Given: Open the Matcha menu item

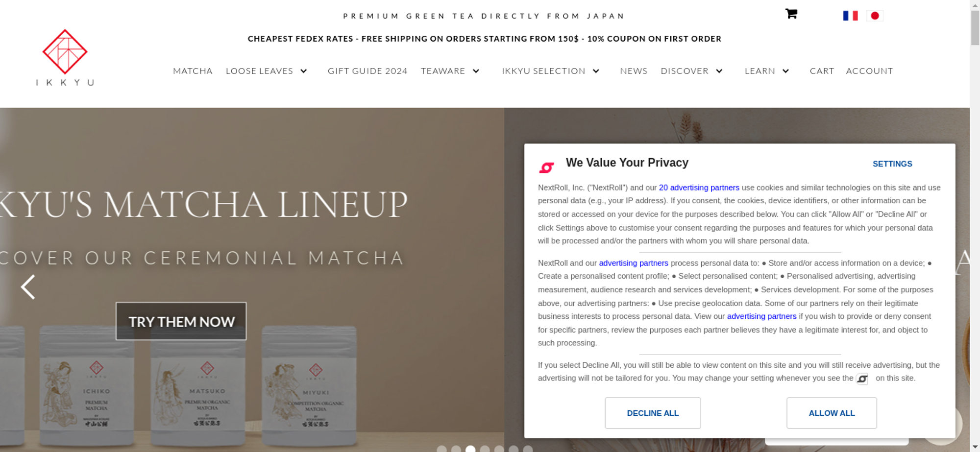Looking at the screenshot, I should 193,71.
